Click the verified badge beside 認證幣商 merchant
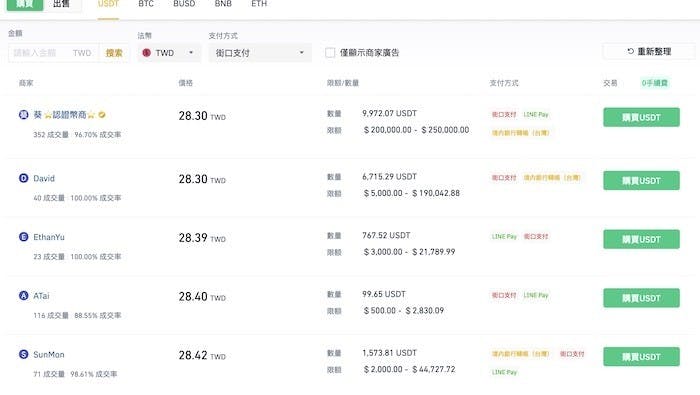700x395 pixels. pyautogui.click(x=102, y=115)
